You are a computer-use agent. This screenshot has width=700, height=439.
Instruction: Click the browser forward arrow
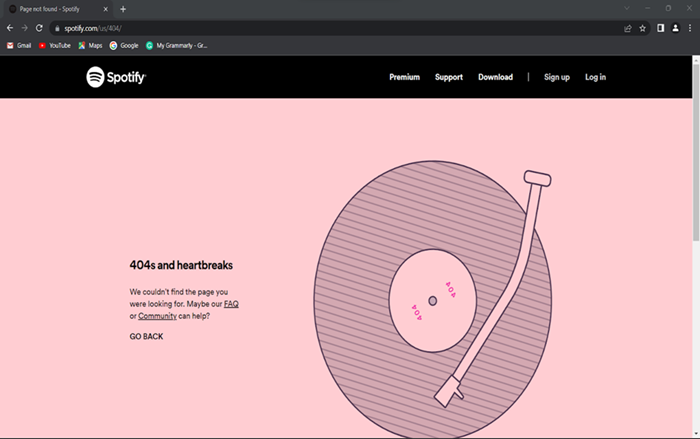click(25, 28)
